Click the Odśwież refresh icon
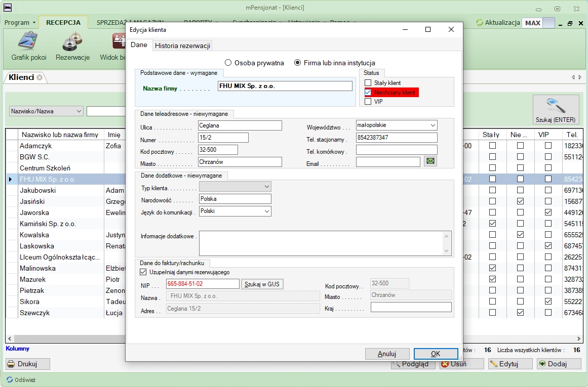The height and width of the screenshot is (387, 588). [x=10, y=379]
